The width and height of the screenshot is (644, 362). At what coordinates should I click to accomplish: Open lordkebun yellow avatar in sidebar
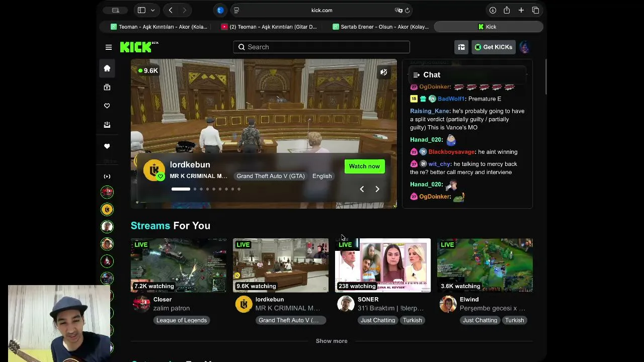tap(107, 209)
